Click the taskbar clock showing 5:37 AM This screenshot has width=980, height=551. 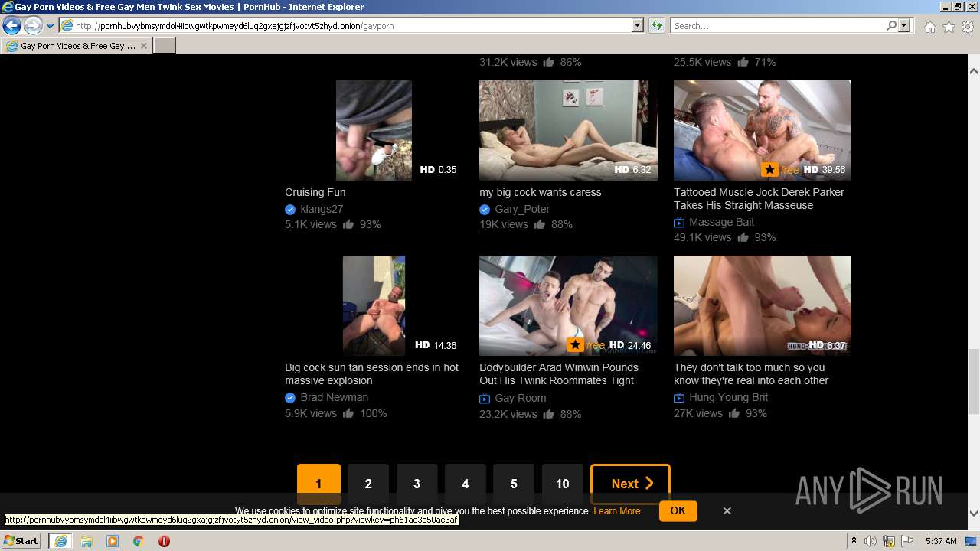click(941, 541)
